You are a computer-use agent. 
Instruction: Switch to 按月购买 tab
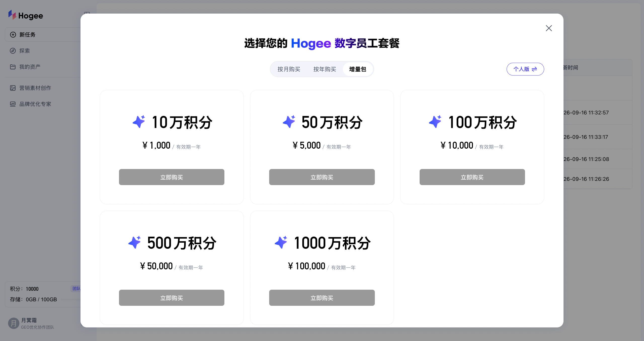(x=289, y=69)
